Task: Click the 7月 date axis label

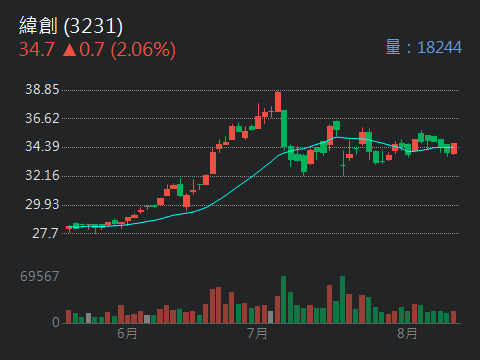Action: [x=257, y=333]
